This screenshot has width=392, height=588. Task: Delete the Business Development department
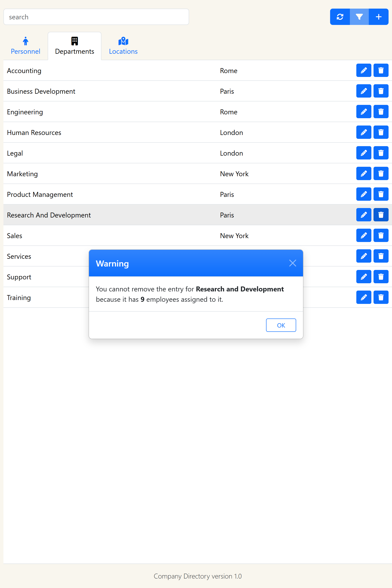[380, 91]
